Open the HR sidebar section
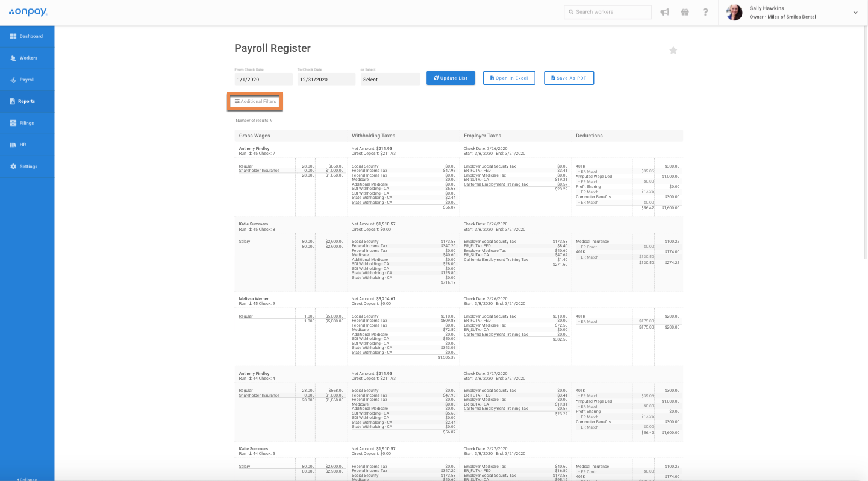Viewport: 868px width, 481px height. (x=27, y=145)
